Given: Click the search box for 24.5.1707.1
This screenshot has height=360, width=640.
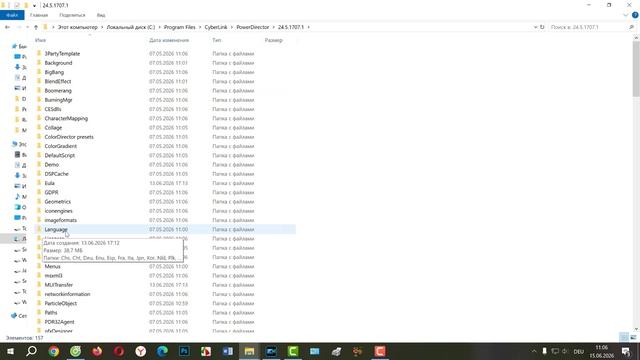Looking at the screenshot, I should (588, 27).
